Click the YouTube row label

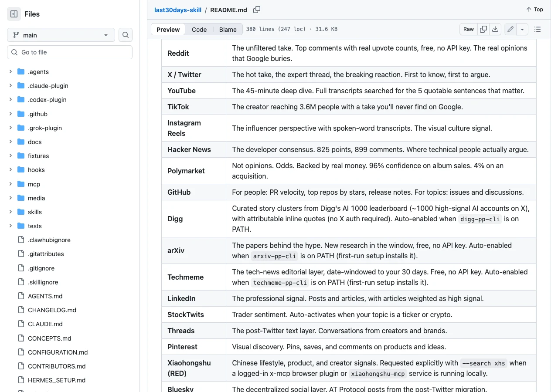click(x=181, y=91)
